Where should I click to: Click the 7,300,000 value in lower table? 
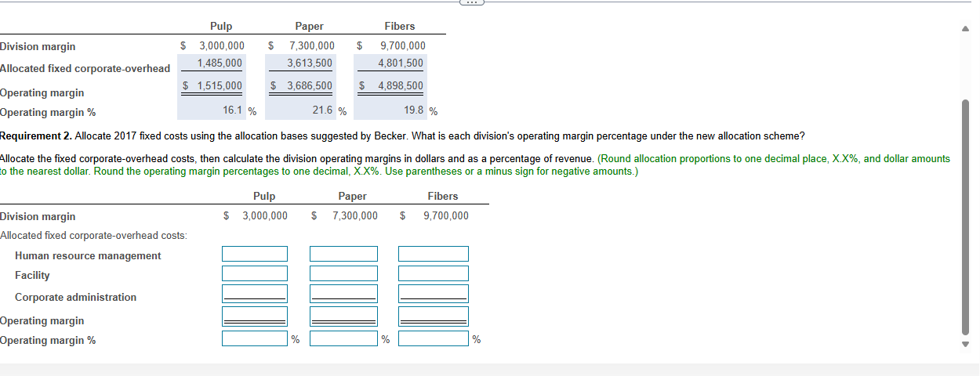[x=354, y=215]
